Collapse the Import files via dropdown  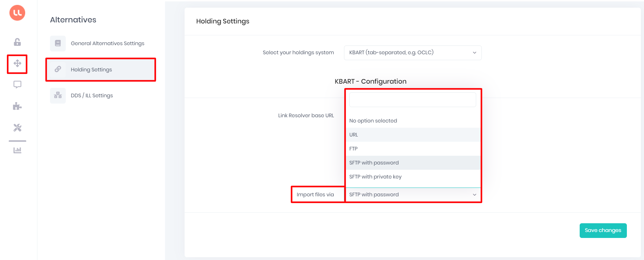point(413,195)
